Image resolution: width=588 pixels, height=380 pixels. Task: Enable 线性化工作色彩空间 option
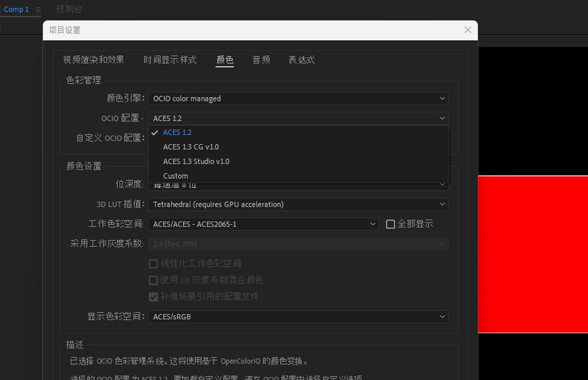[x=153, y=264]
